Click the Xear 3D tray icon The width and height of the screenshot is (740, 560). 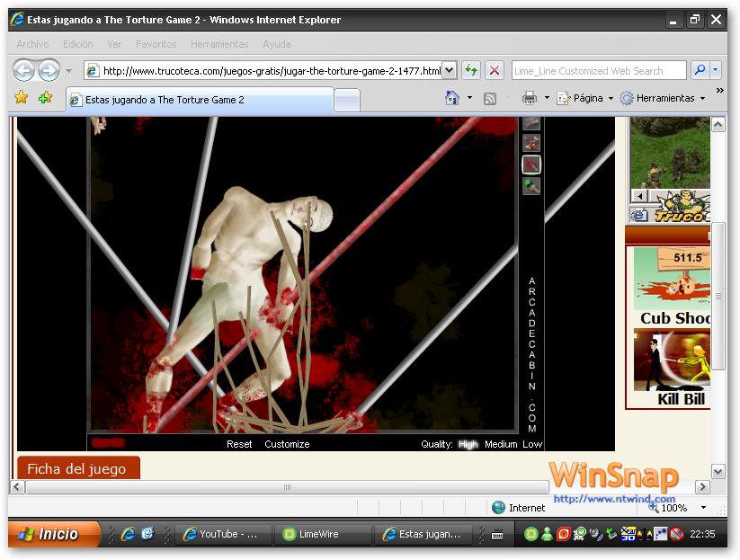tap(629, 534)
